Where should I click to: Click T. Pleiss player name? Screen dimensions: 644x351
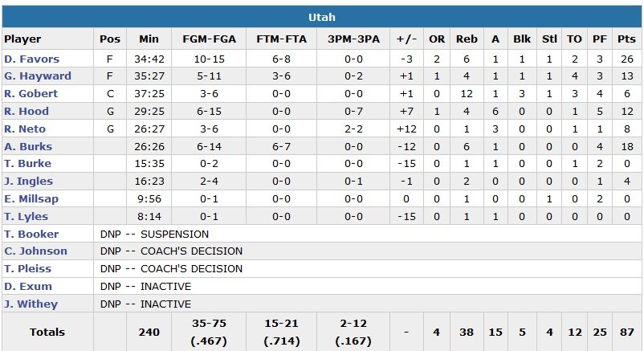(28, 269)
